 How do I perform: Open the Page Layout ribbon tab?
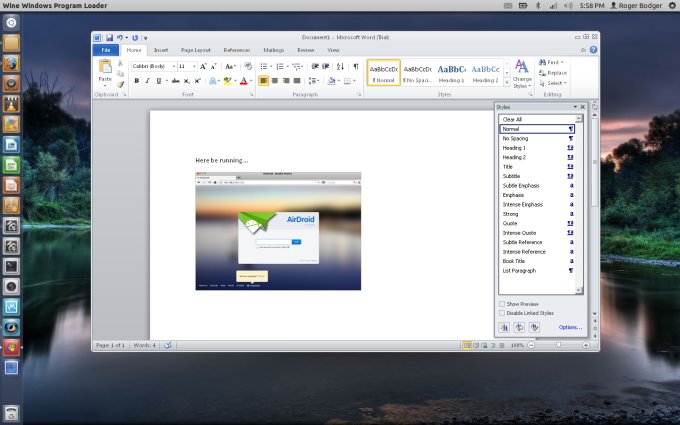[x=195, y=49]
